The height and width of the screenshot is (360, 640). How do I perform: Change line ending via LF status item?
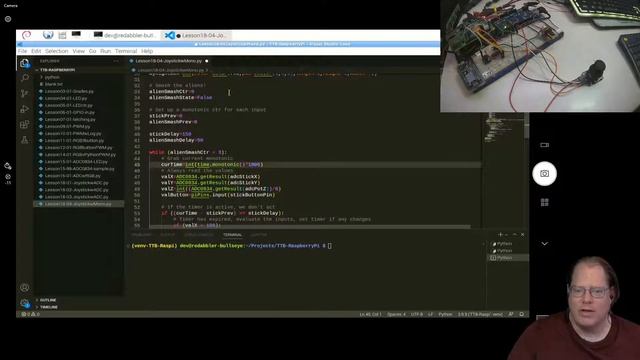tap(430, 314)
